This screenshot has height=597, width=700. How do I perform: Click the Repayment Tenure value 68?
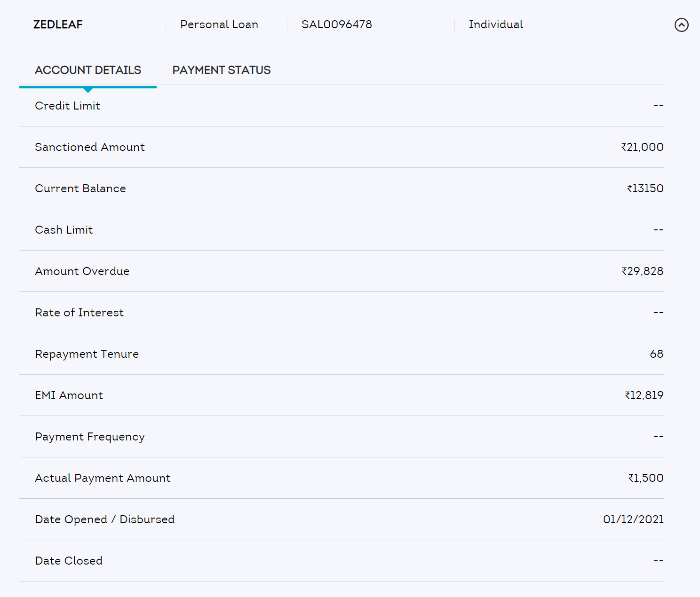click(x=656, y=354)
